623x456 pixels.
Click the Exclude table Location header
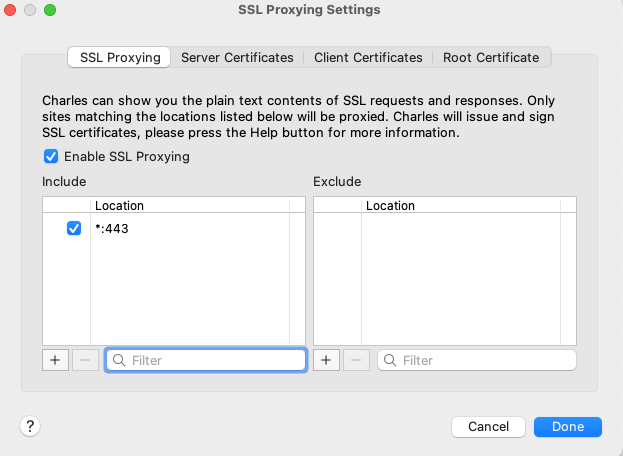tap(461, 205)
